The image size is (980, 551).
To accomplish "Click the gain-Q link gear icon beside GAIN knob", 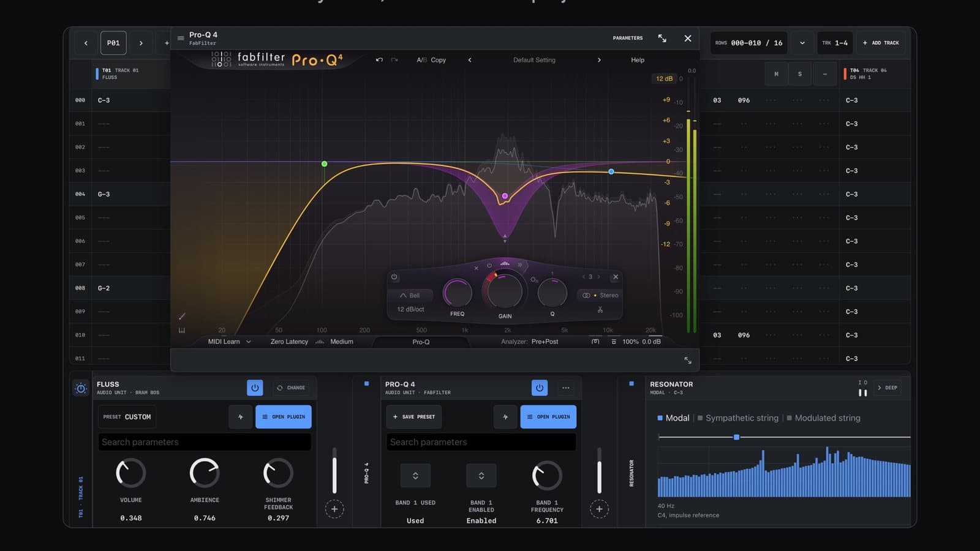I will 533,280.
